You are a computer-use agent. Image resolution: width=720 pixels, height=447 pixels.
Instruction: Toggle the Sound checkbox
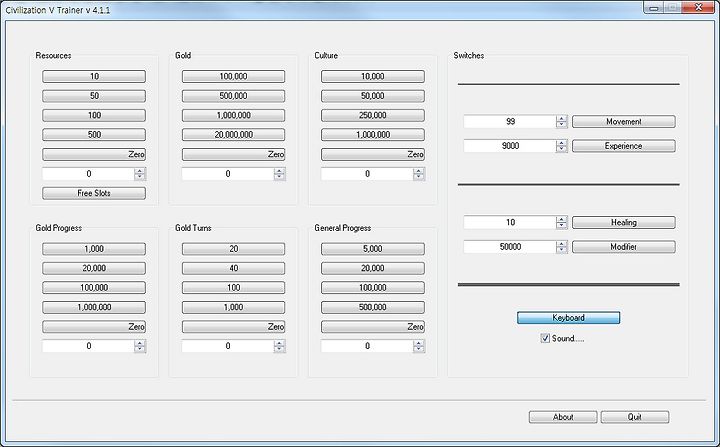[x=545, y=338]
